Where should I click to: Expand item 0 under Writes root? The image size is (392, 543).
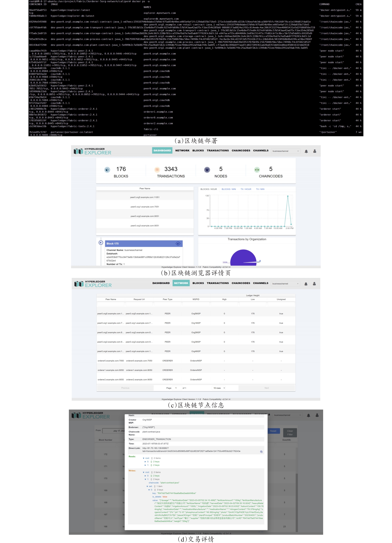click(x=145, y=476)
